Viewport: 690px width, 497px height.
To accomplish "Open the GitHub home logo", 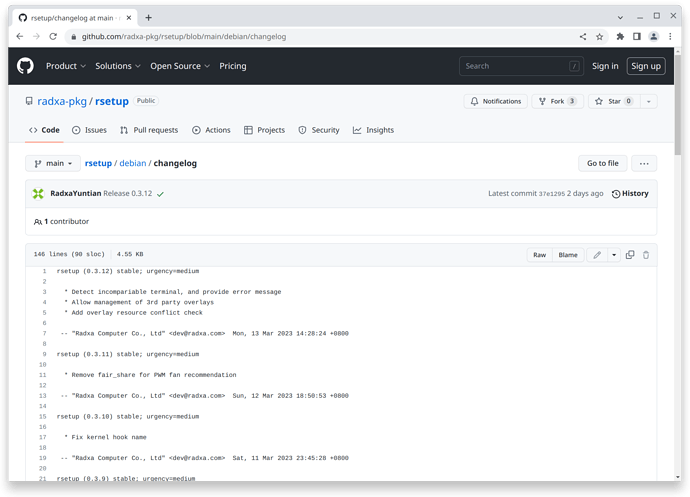I will [x=25, y=66].
